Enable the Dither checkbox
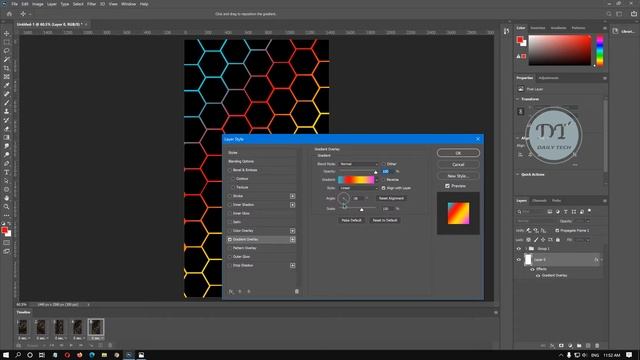 pos(384,164)
